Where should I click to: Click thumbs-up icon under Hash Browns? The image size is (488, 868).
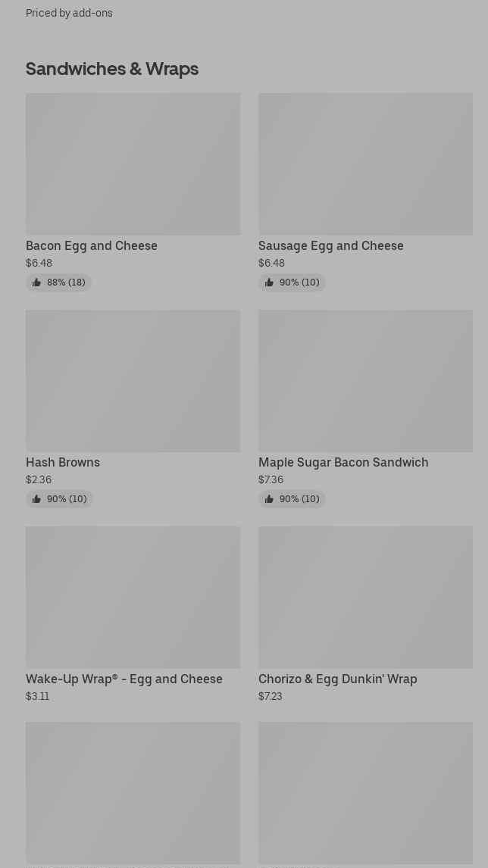(x=36, y=499)
